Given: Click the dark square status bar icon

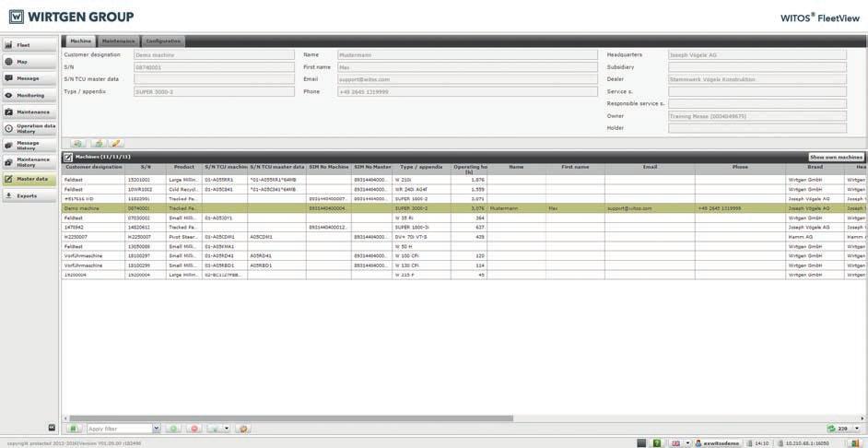Looking at the screenshot, I should tap(641, 443).
